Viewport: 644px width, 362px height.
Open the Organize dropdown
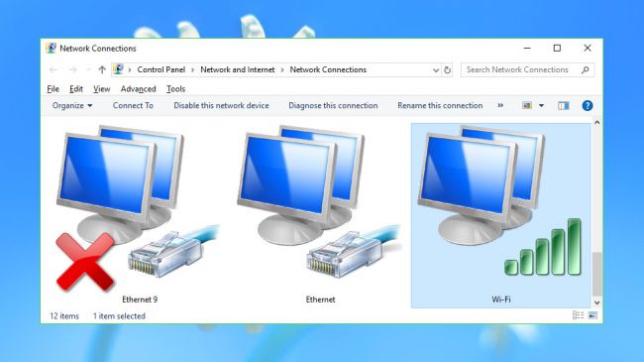coord(72,106)
